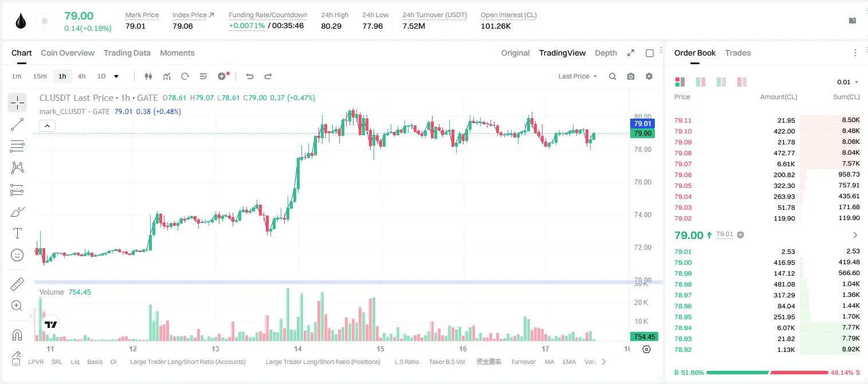Open the Last Price dropdown
The image size is (868, 384).
coord(578,76)
